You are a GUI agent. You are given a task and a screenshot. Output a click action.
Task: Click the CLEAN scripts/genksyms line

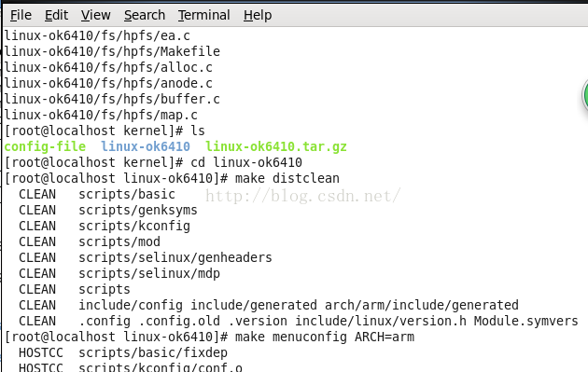[108, 210]
